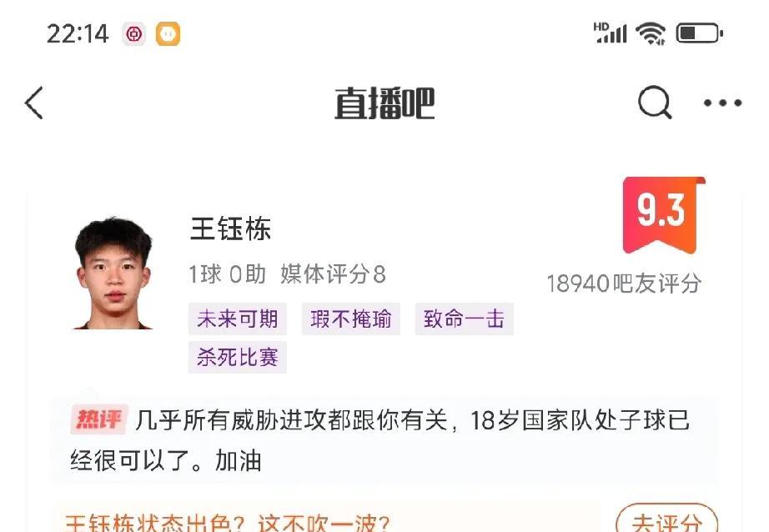769x532 pixels.
Task: Tap the red 热评 hot comment tag
Action: click(x=99, y=419)
